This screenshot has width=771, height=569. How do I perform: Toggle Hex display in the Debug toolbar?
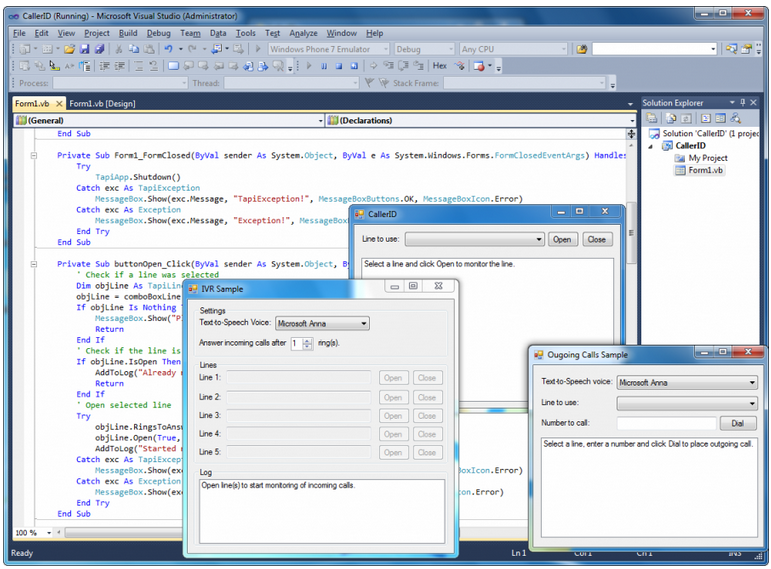tap(440, 65)
